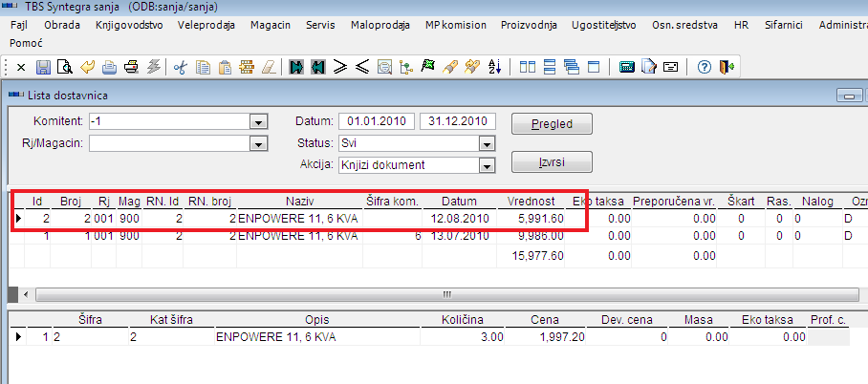Click the Save floppy disk icon
The height and width of the screenshot is (384, 868).
click(43, 67)
